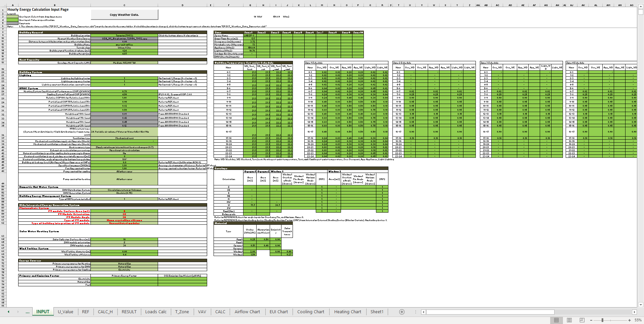644x324 pixels.
Task: Open Terrain class Urban/City dropdown cell
Action: pos(124,47)
